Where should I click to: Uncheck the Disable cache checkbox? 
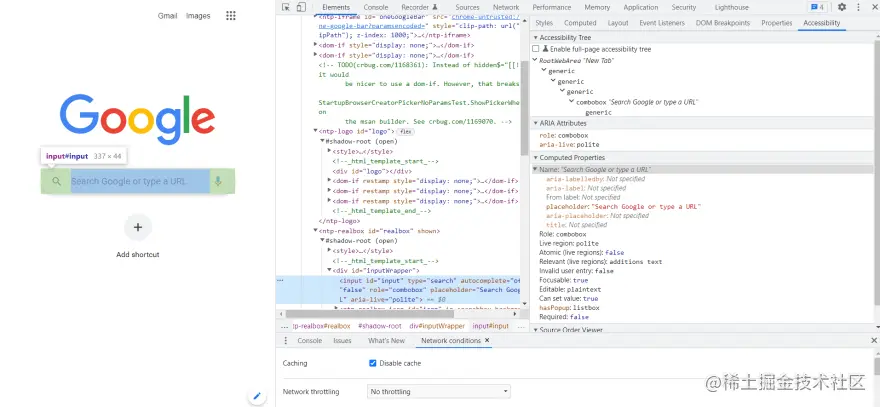373,363
